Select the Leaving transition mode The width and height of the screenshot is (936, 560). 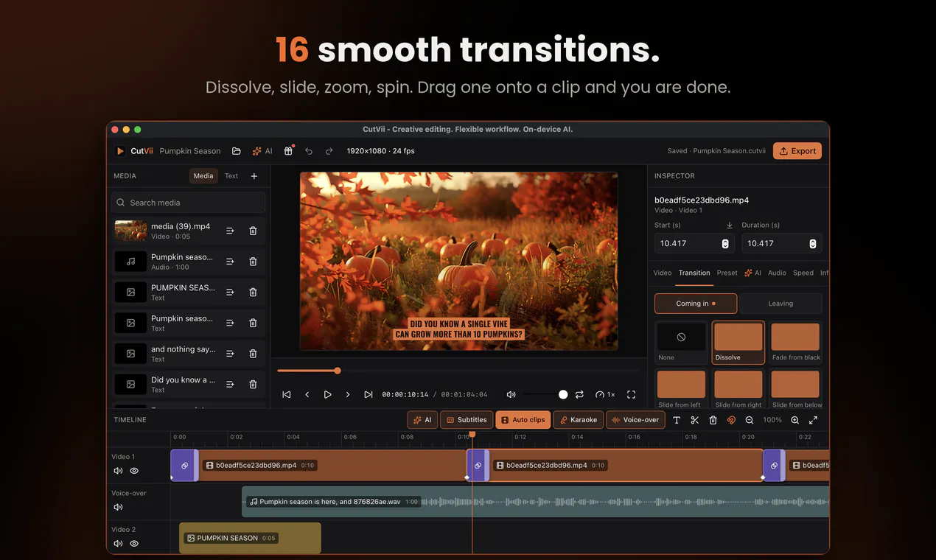[780, 304]
